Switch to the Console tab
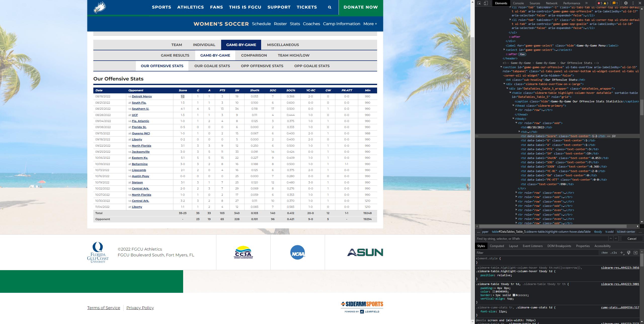The height and width of the screenshot is (324, 644). [x=518, y=3]
